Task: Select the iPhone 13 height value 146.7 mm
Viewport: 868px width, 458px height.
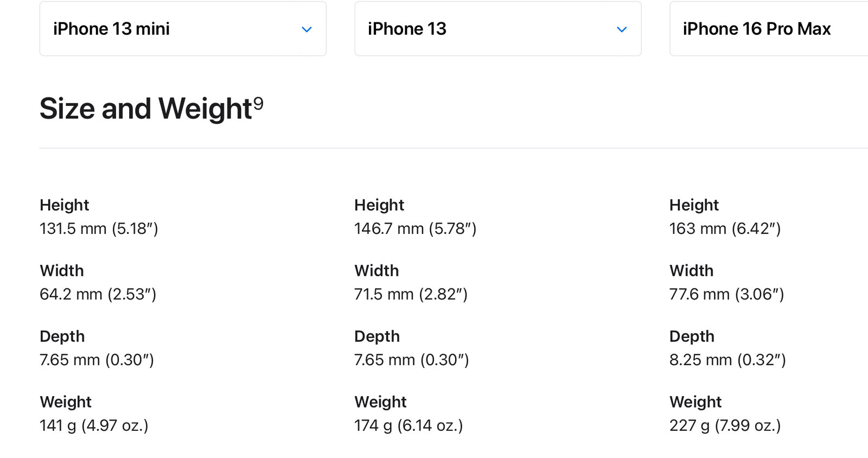Action: coord(415,228)
